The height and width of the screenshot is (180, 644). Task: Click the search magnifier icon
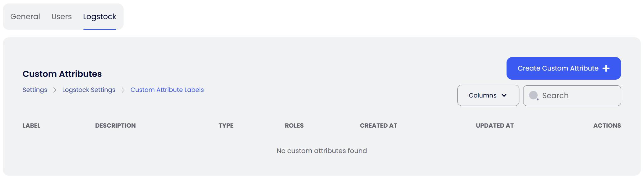[x=534, y=95]
